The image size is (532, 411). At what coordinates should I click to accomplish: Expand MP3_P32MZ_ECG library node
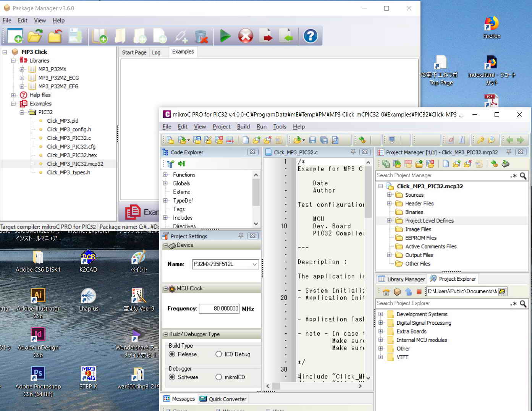(x=22, y=78)
